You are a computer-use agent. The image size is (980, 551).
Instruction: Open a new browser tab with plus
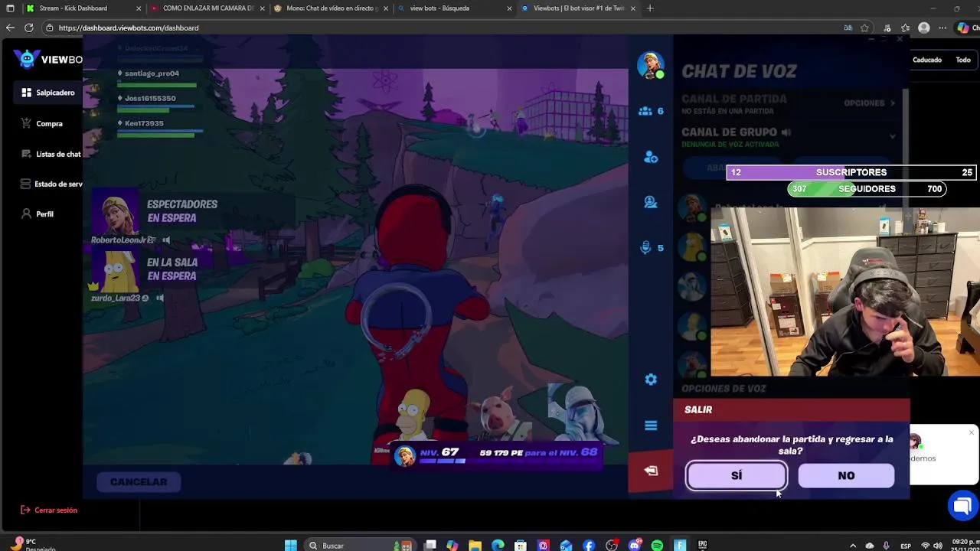tap(650, 8)
